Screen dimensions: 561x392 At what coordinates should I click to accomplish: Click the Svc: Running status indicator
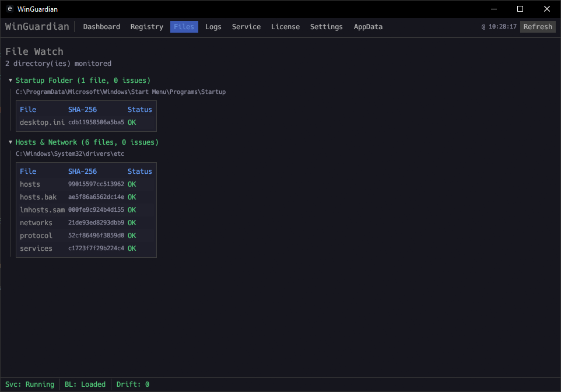pos(30,384)
